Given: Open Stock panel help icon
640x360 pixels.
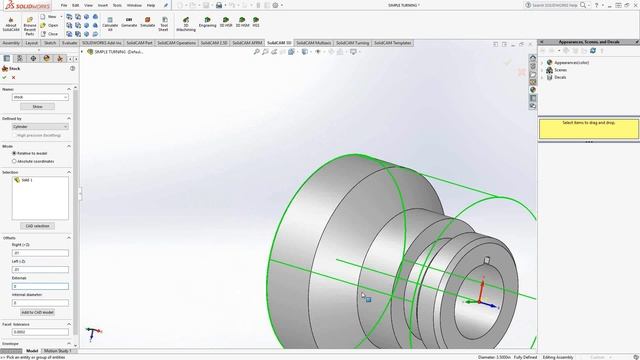Looking at the screenshot, I should coord(72,69).
